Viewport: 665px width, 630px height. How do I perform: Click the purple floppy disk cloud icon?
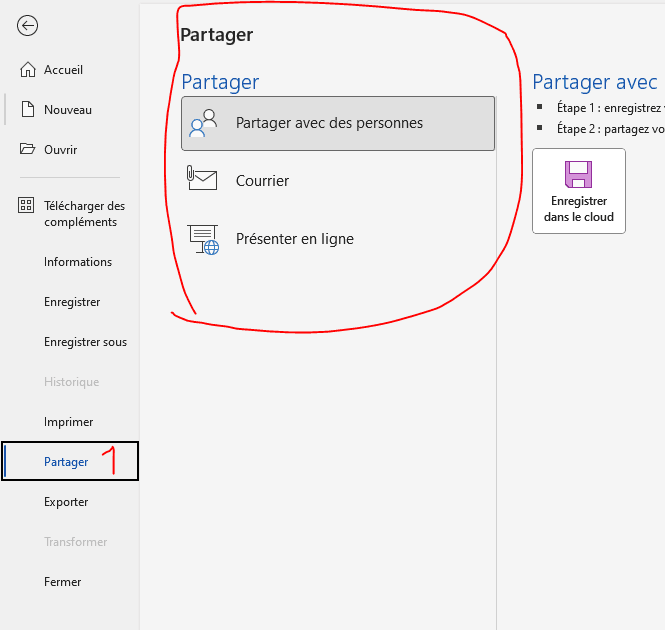coord(578,174)
